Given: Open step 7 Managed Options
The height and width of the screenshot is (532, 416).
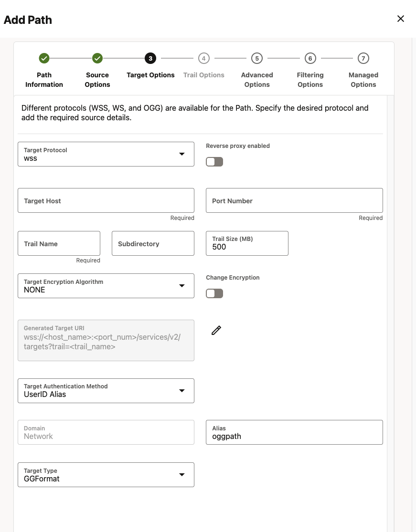Looking at the screenshot, I should pyautogui.click(x=363, y=58).
